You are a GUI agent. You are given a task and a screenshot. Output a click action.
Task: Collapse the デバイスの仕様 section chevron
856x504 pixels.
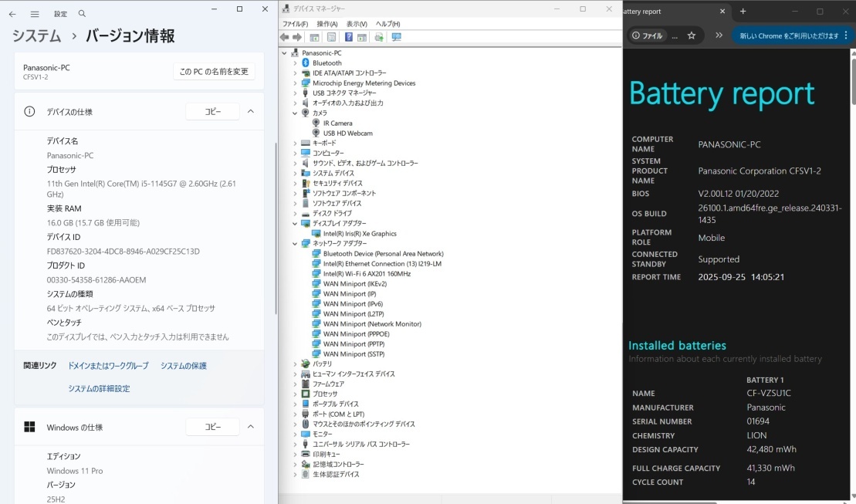251,111
